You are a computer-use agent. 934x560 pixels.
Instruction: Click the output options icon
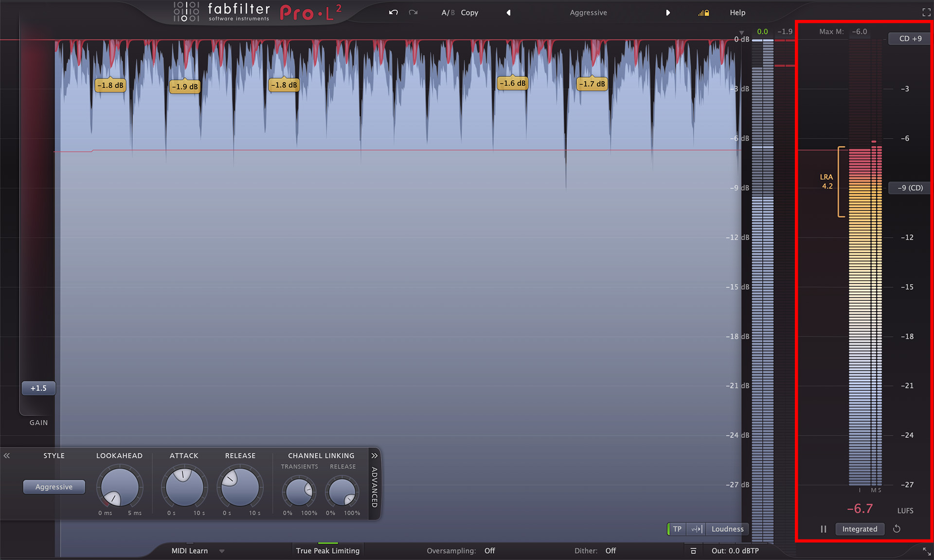(x=693, y=551)
